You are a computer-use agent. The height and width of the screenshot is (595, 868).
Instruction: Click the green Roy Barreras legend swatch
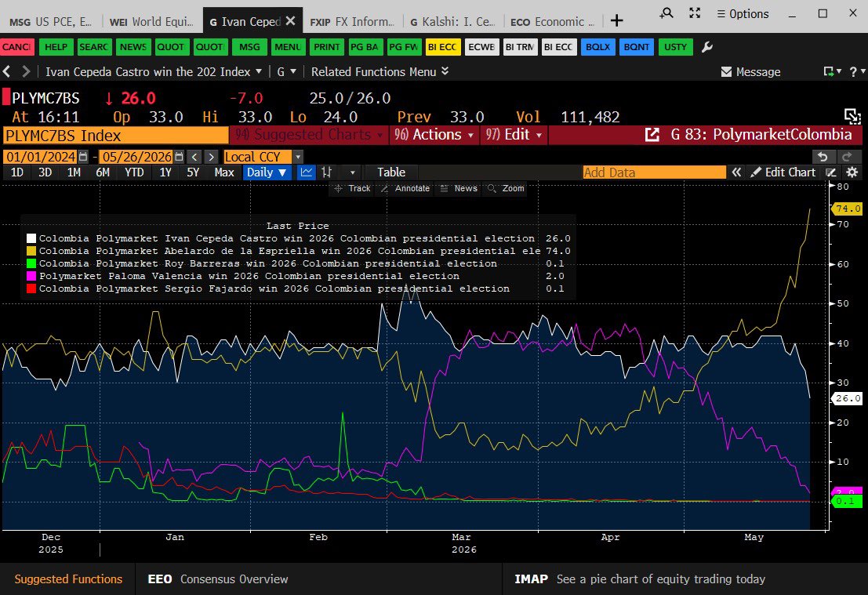click(31, 263)
